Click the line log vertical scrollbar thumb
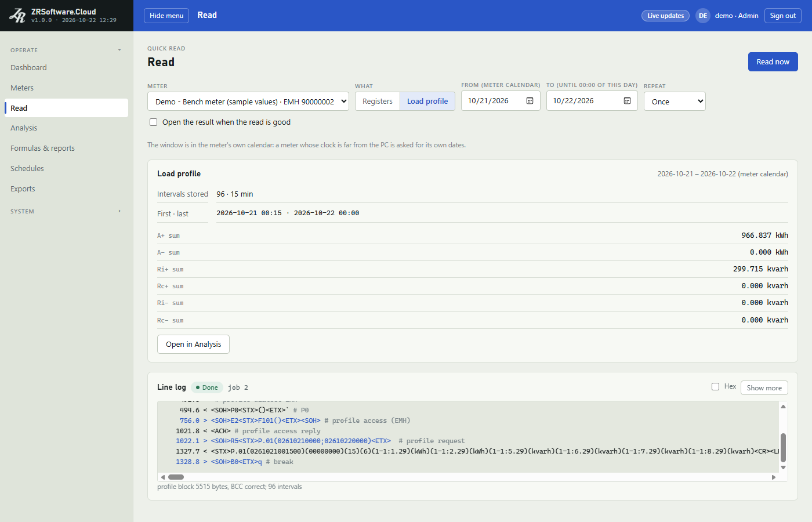812x522 pixels. 783,448
